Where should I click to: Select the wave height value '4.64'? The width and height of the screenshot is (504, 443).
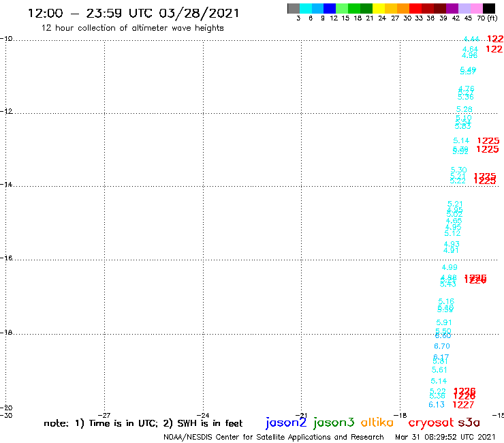point(470,49)
